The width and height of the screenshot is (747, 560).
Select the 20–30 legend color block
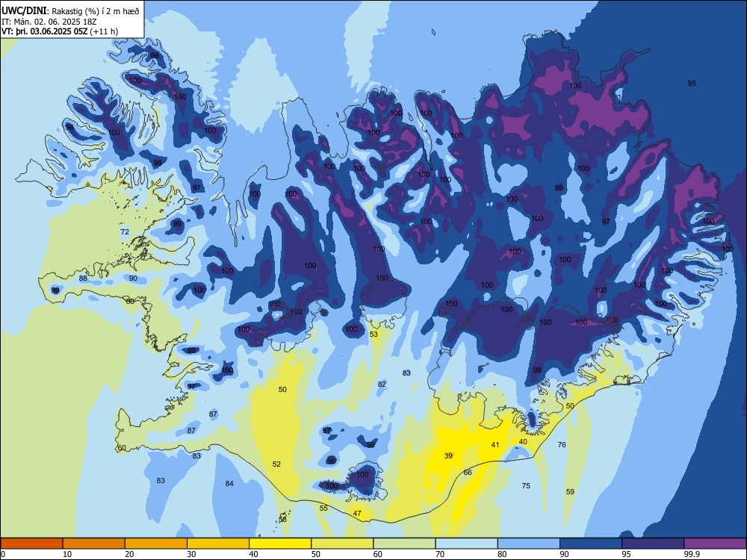tap(156, 544)
